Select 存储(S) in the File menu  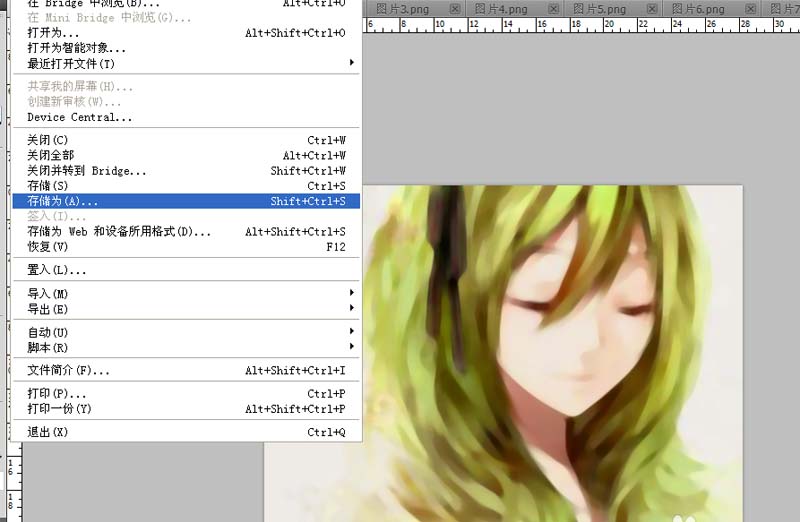coord(186,186)
